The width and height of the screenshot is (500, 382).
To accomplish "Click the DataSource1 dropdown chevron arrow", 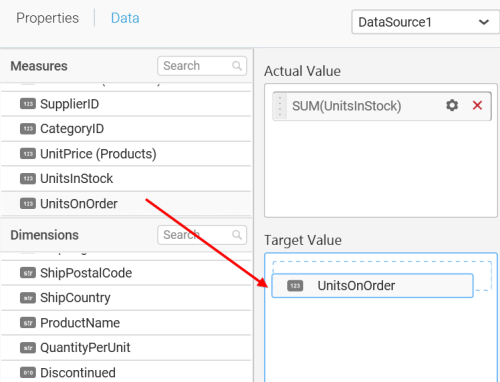I will click(484, 22).
